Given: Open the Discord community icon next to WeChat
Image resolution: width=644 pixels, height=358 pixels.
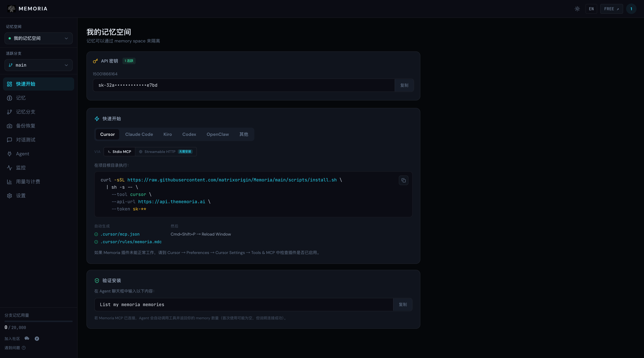Looking at the screenshot, I should (x=37, y=338).
